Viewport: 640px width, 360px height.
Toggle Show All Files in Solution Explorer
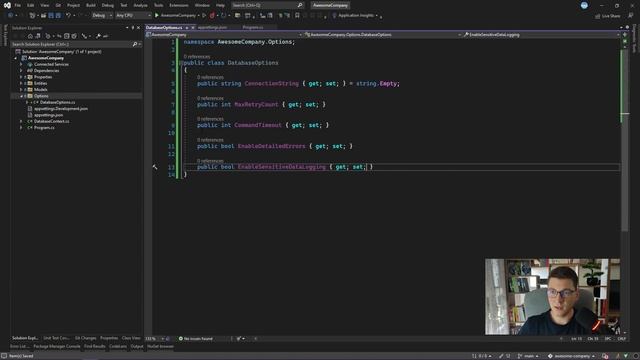click(74, 36)
